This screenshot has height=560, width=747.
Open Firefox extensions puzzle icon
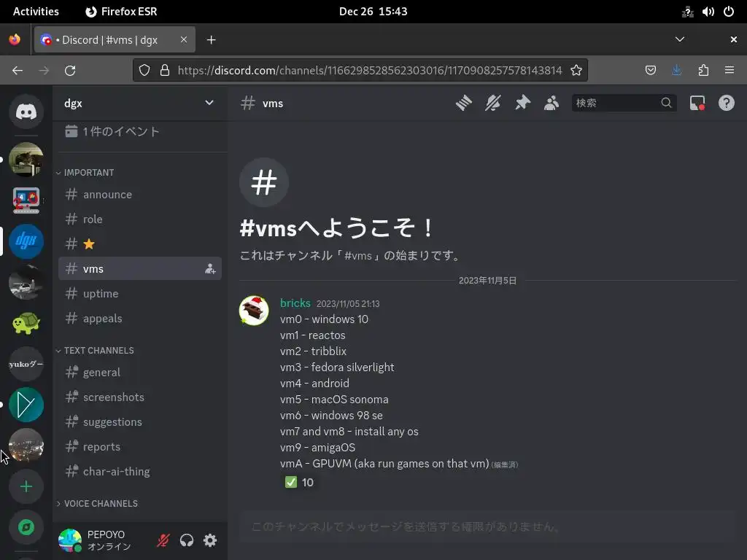click(x=703, y=71)
